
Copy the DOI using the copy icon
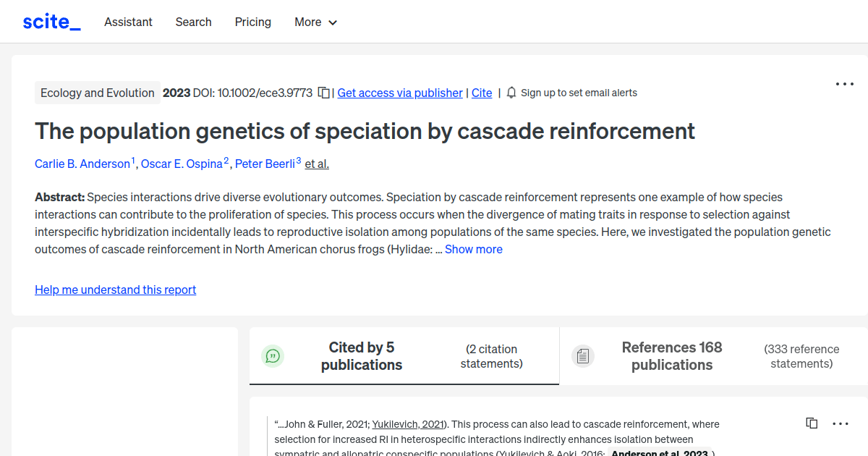[323, 93]
